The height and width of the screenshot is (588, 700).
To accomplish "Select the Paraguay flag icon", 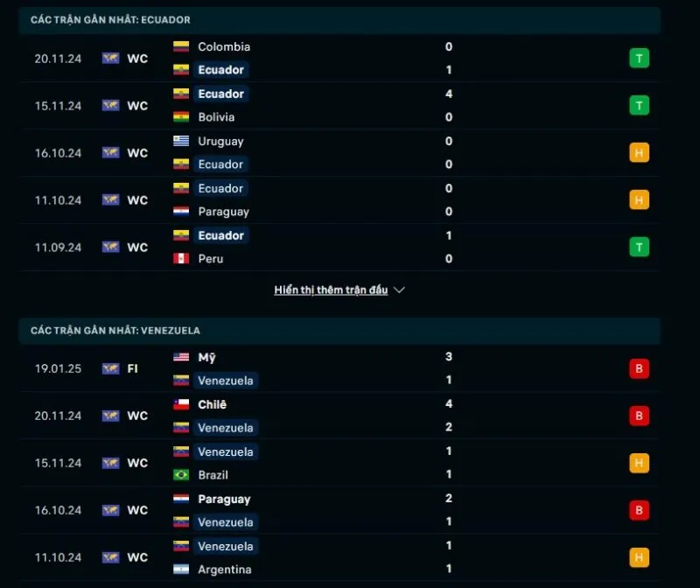I will pos(181,212).
